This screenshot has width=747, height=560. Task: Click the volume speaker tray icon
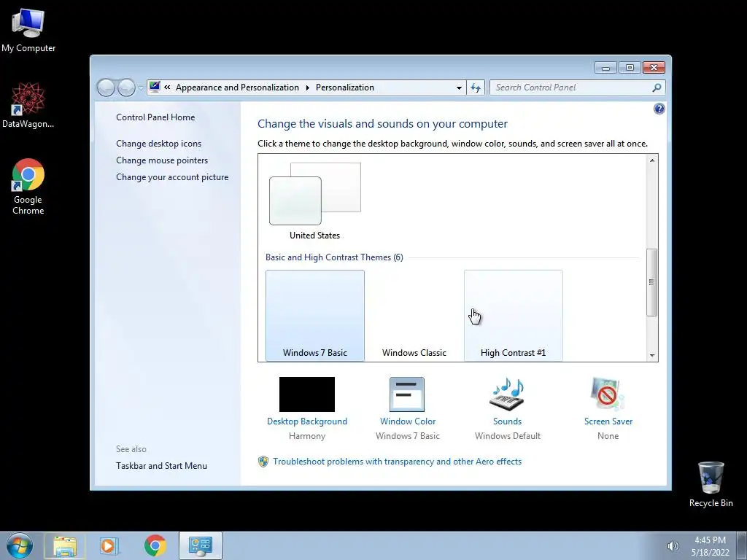point(673,546)
